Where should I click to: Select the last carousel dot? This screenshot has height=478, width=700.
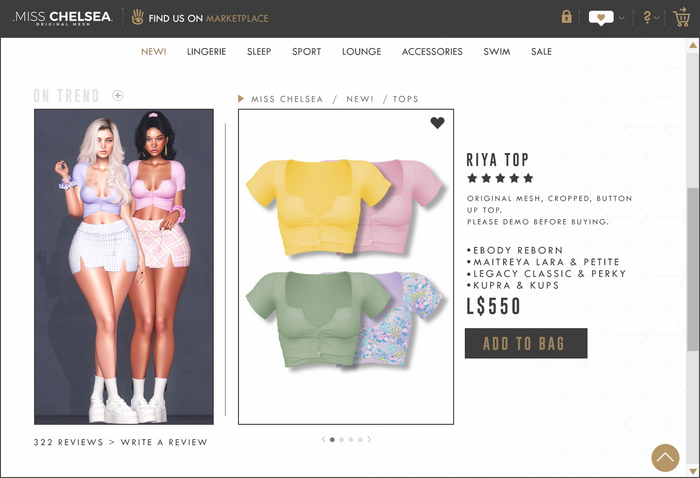pyautogui.click(x=360, y=440)
